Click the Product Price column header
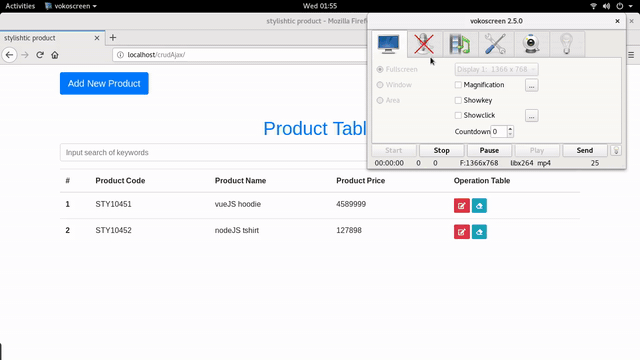Screen dimensions: 640x360 point(360,181)
